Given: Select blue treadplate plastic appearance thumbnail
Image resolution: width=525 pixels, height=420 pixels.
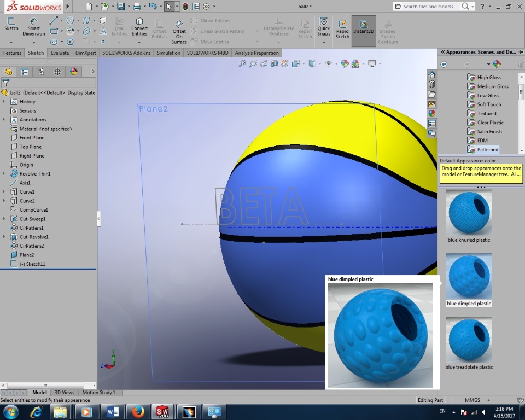Looking at the screenshot, I should (x=469, y=339).
